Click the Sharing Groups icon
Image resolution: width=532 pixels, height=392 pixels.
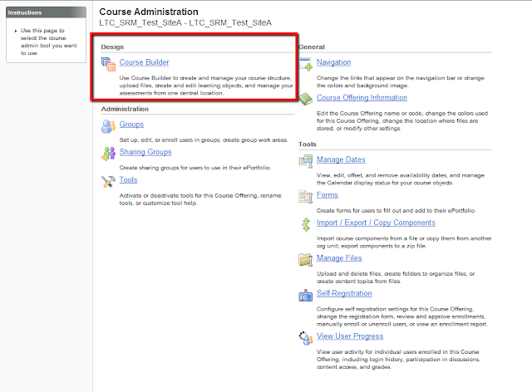[109, 154]
